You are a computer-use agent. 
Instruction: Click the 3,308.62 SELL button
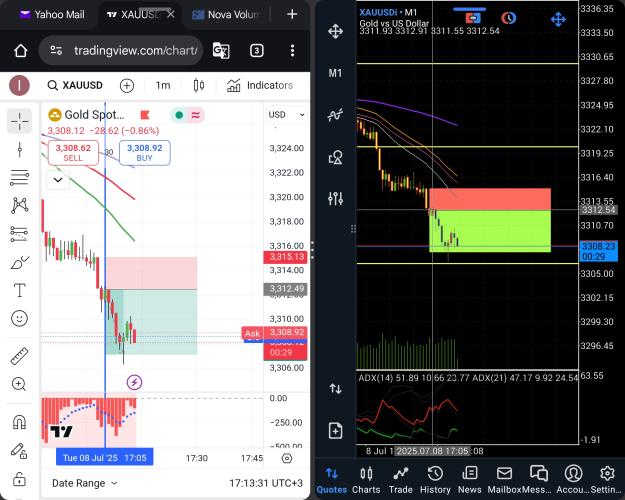(x=73, y=153)
